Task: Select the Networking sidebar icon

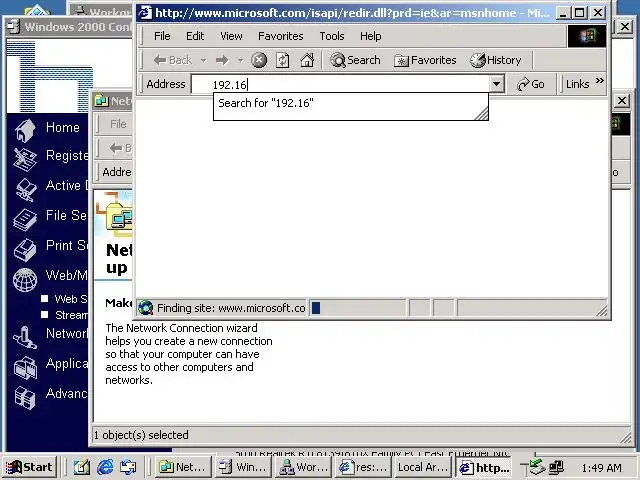Action: pyautogui.click(x=25, y=338)
